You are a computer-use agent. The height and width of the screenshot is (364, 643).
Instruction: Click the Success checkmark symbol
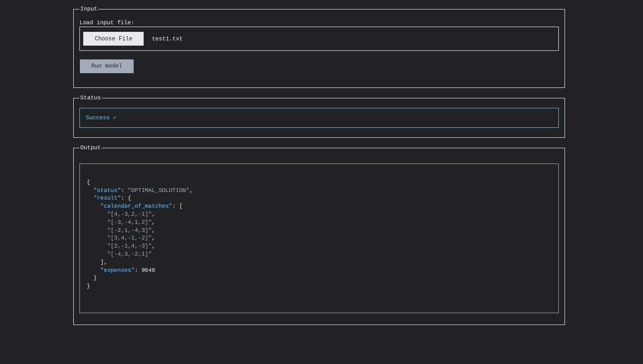[115, 118]
